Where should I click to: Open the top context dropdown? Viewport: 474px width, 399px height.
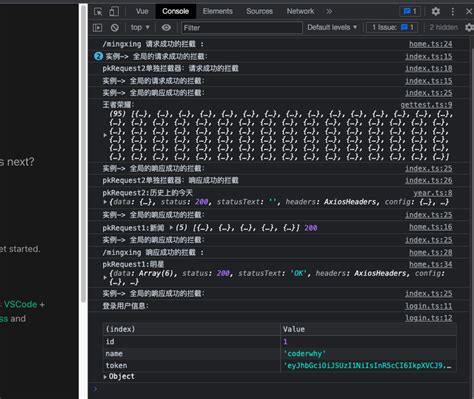click(x=140, y=28)
